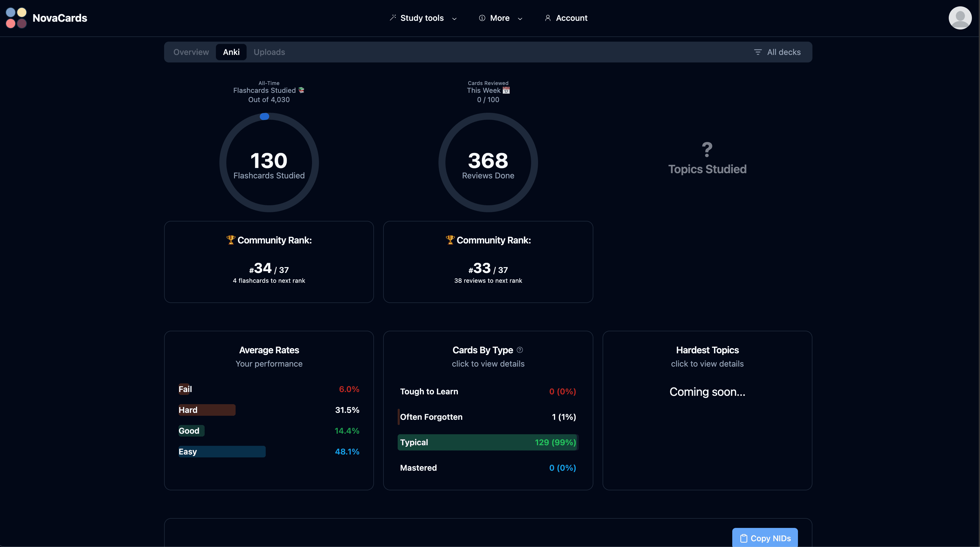Click the filter icon beside All decks
Screen dimensions: 980x547
pos(758,52)
